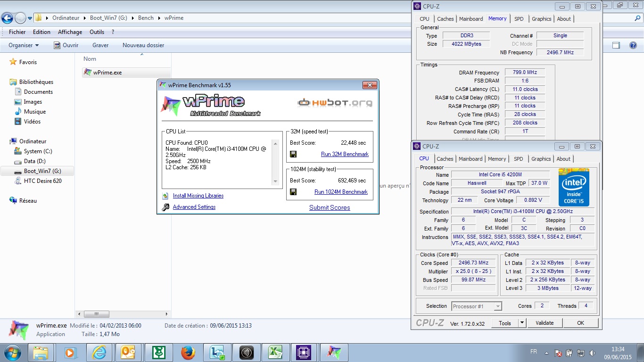Click Bench in the address breadcrumb
The width and height of the screenshot is (644, 362).
146,18
